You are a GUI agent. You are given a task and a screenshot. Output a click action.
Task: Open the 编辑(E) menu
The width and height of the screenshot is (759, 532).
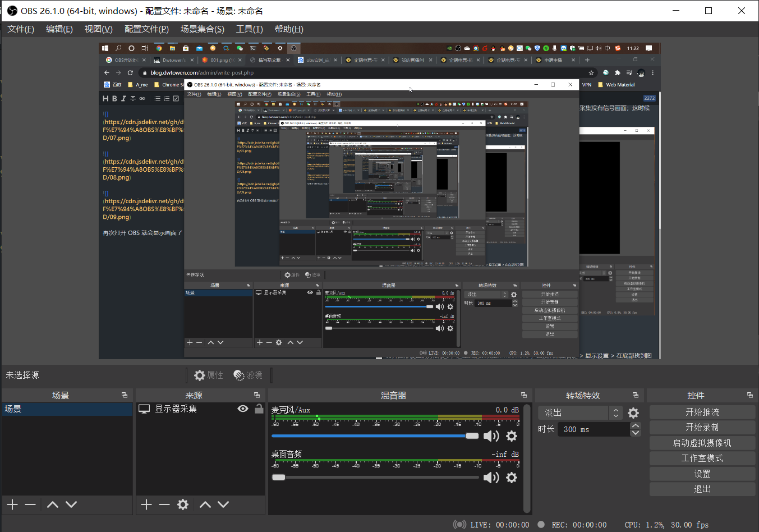point(59,29)
